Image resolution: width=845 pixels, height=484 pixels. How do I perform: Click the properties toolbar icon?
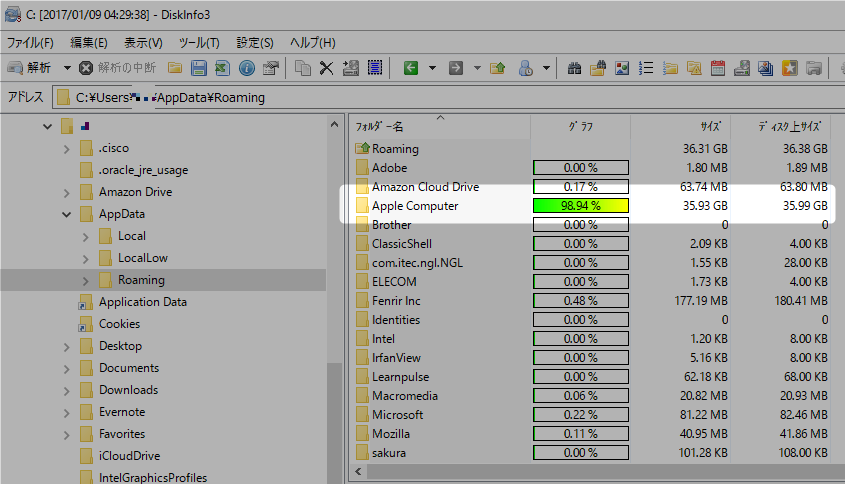(x=271, y=68)
